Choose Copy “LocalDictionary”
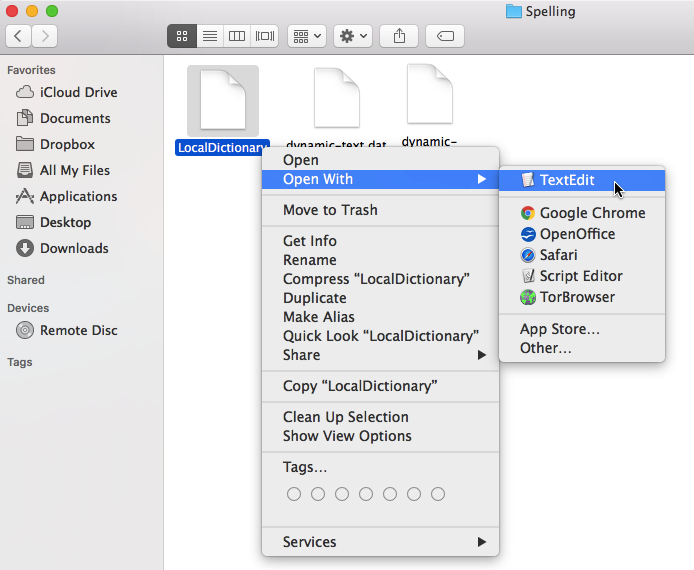The height and width of the screenshot is (570, 694). tap(380, 386)
